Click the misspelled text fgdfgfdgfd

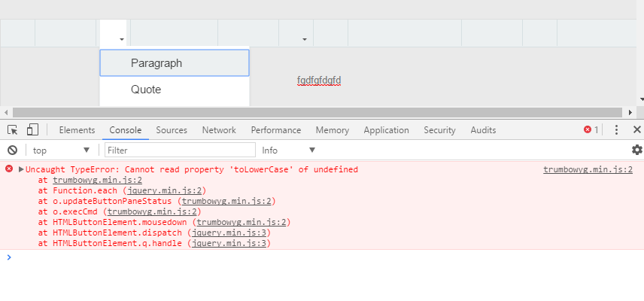point(319,81)
